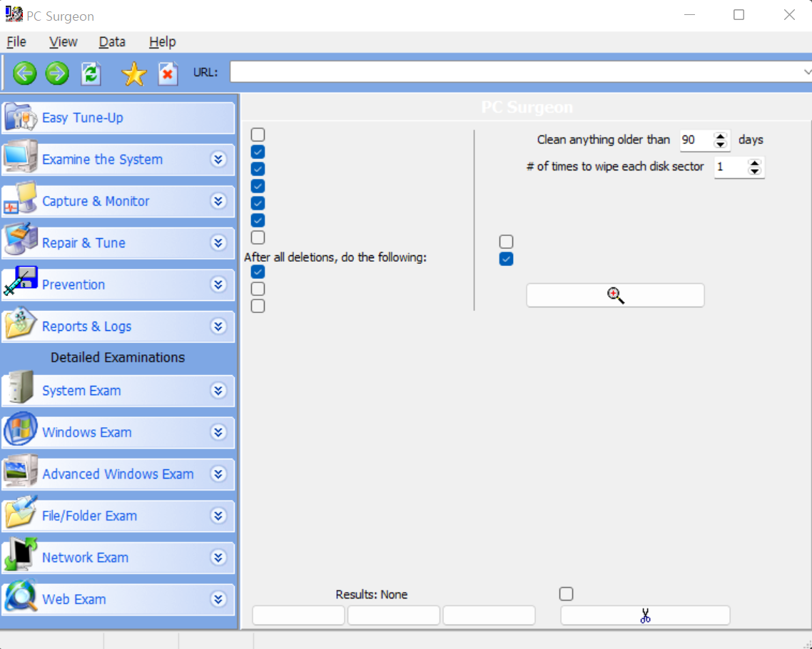Open the URL dropdown arrow
Viewport: 812px width, 649px height.
click(807, 72)
